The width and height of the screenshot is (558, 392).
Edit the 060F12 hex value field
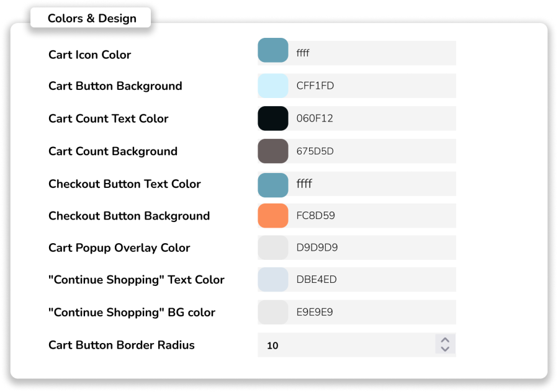tap(372, 118)
